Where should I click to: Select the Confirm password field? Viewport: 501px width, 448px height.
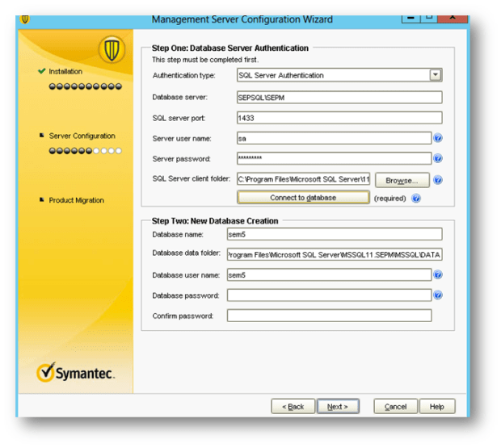329,316
